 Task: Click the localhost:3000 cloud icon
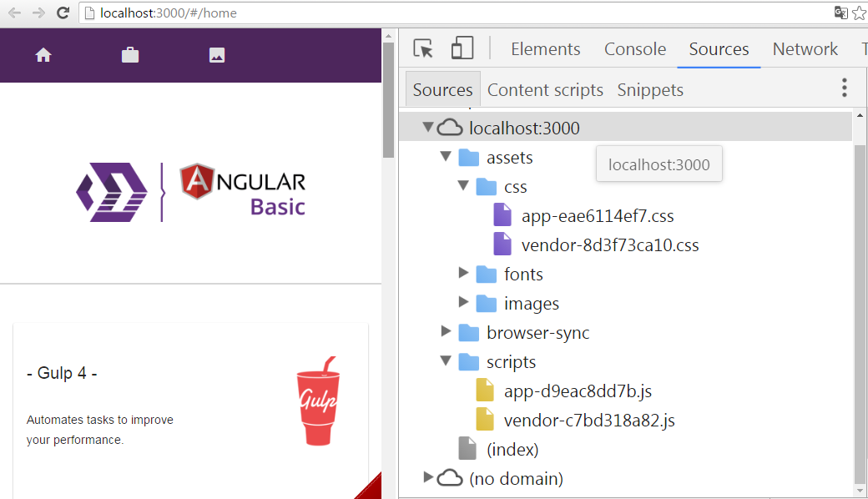[x=450, y=128]
